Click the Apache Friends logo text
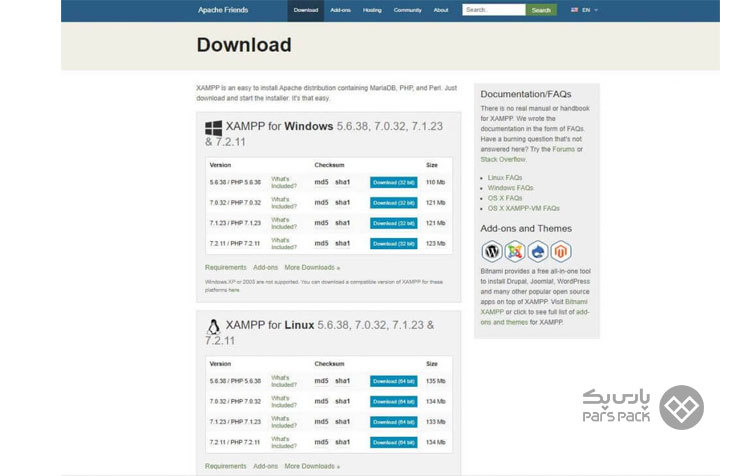 point(223,10)
